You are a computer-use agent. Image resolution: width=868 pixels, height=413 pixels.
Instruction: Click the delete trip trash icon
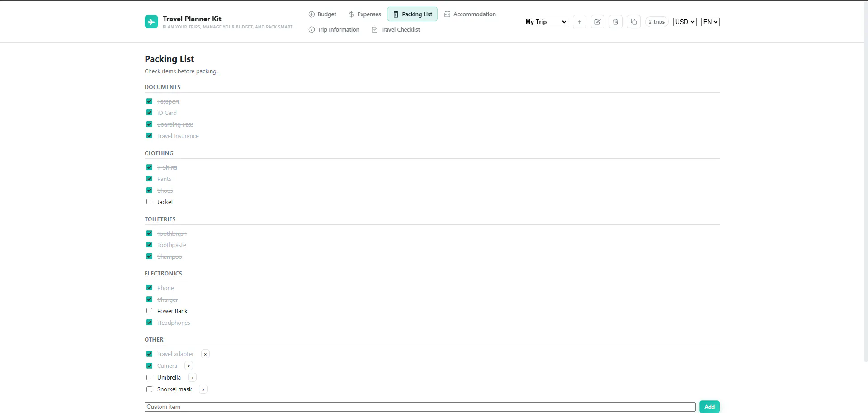pos(616,22)
